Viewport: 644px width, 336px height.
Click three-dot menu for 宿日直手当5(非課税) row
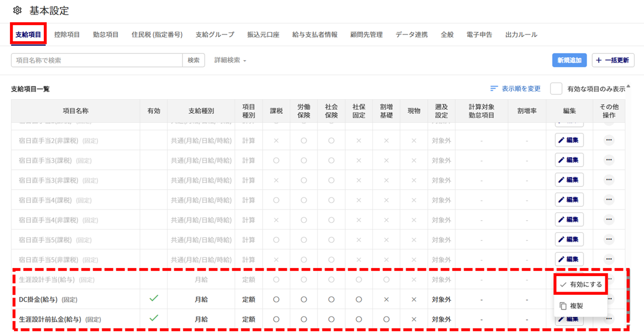tap(609, 259)
